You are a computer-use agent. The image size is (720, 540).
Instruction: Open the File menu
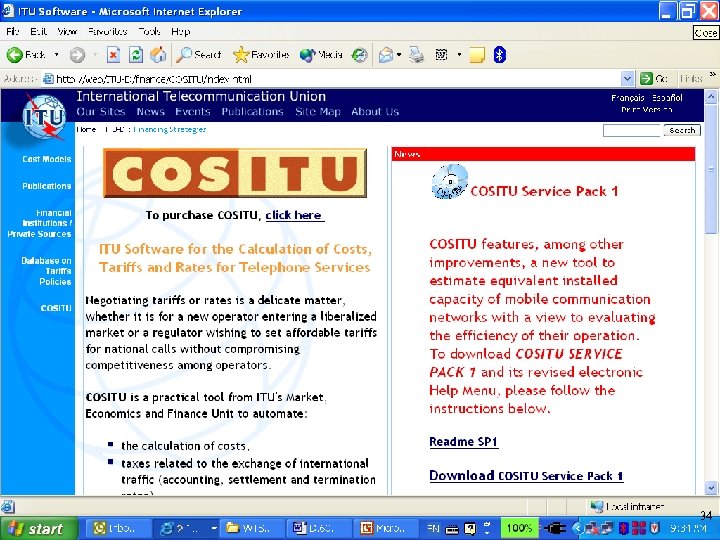pyautogui.click(x=12, y=32)
